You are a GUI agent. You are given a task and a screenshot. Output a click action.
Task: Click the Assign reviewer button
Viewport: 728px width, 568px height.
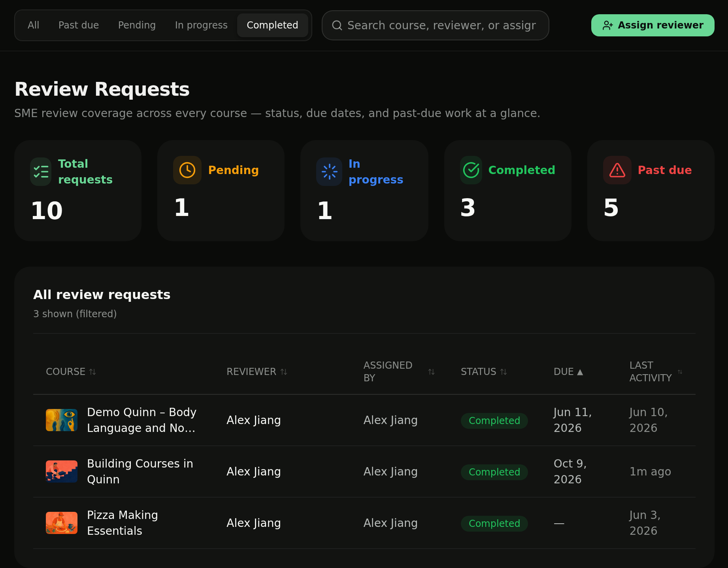pos(653,25)
